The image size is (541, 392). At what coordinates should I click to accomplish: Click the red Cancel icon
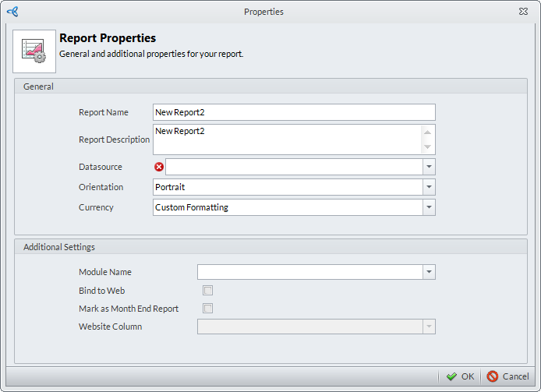493,376
